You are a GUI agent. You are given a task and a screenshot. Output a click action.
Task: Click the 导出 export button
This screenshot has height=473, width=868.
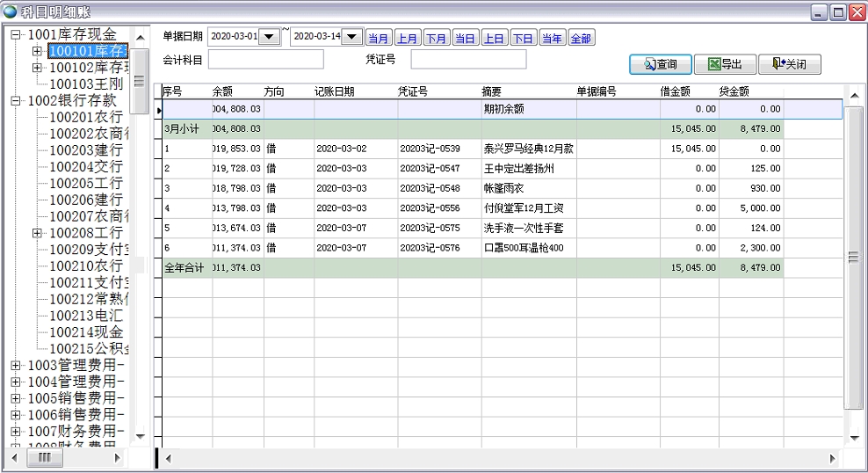725,64
